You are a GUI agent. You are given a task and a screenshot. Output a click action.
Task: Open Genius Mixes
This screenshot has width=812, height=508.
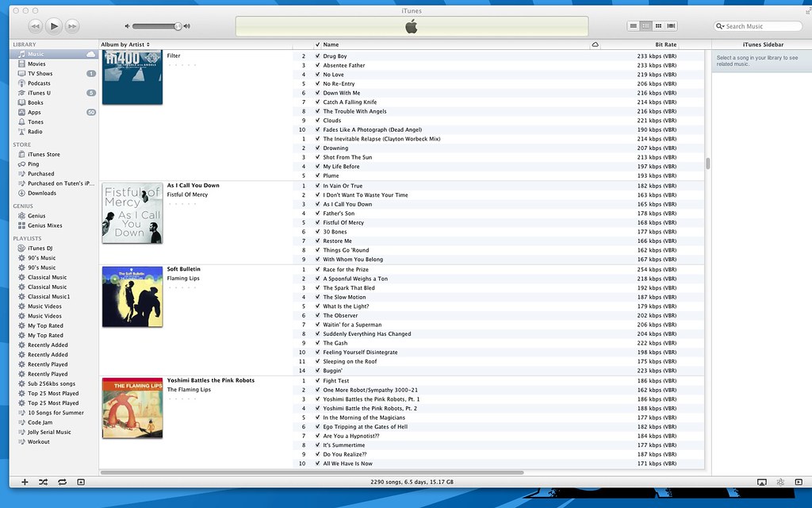44,225
